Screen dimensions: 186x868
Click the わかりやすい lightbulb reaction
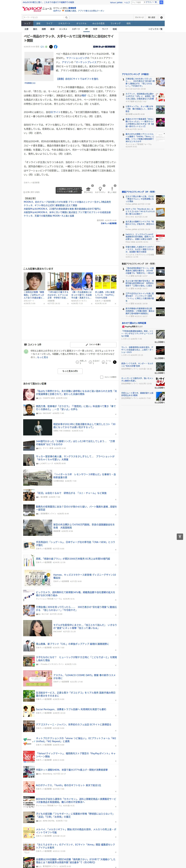coord(100,189)
